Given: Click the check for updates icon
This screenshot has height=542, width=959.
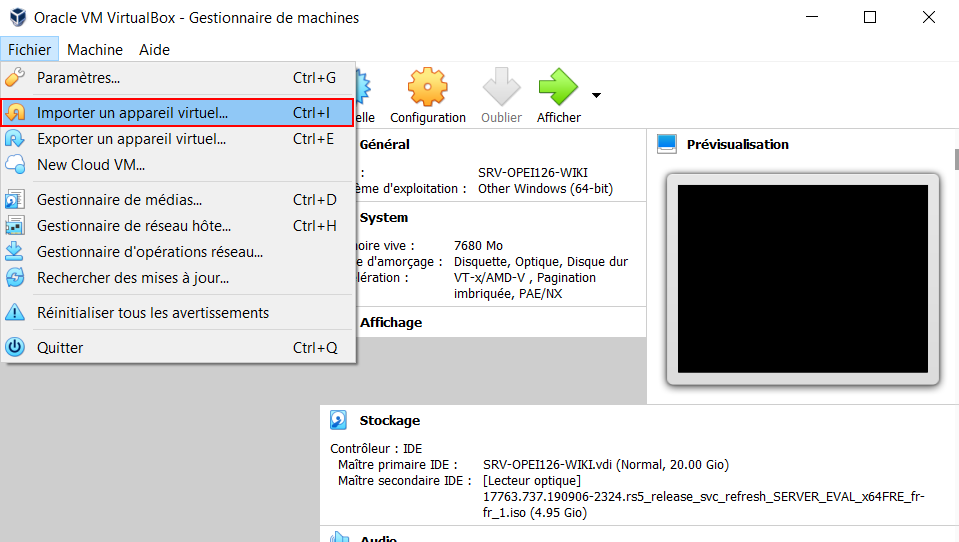Looking at the screenshot, I should pos(15,278).
